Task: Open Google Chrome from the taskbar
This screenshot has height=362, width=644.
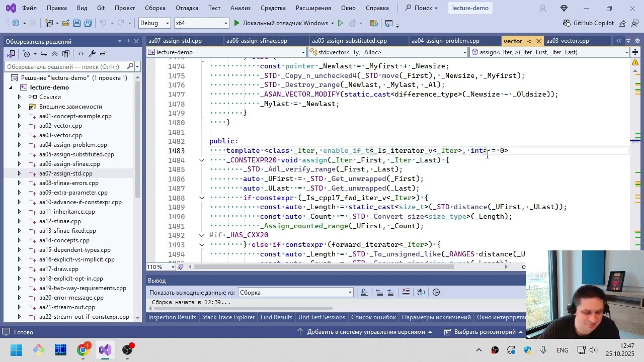Action: [x=83, y=350]
